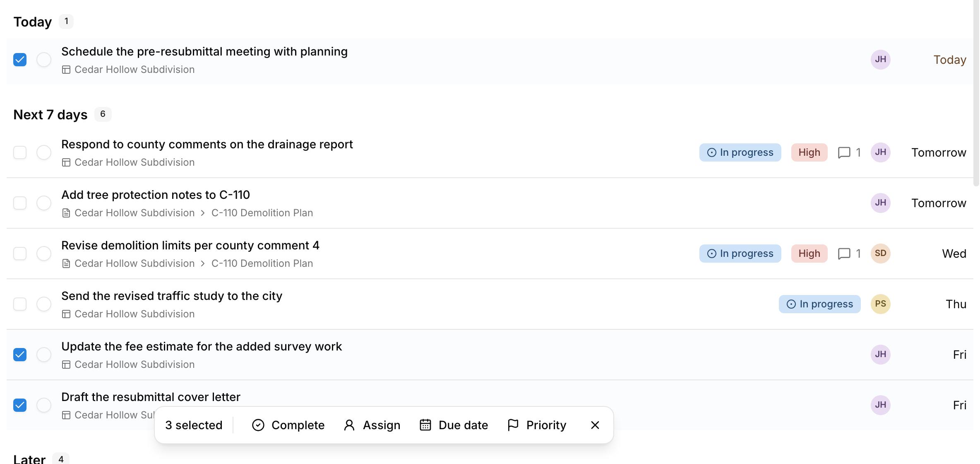Open task titled Update the fee estimate for added survey work
This screenshot has height=464, width=980.
pyautogui.click(x=202, y=346)
